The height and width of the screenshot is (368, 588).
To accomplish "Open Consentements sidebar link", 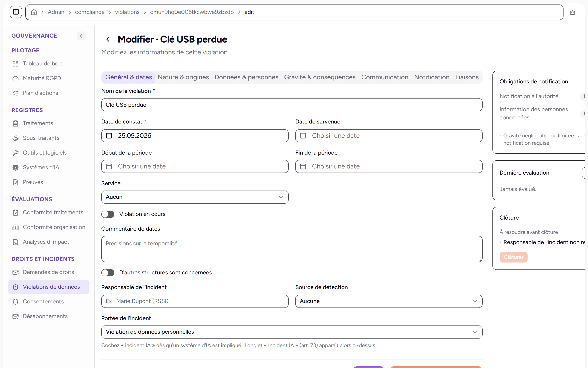I will tap(49, 302).
